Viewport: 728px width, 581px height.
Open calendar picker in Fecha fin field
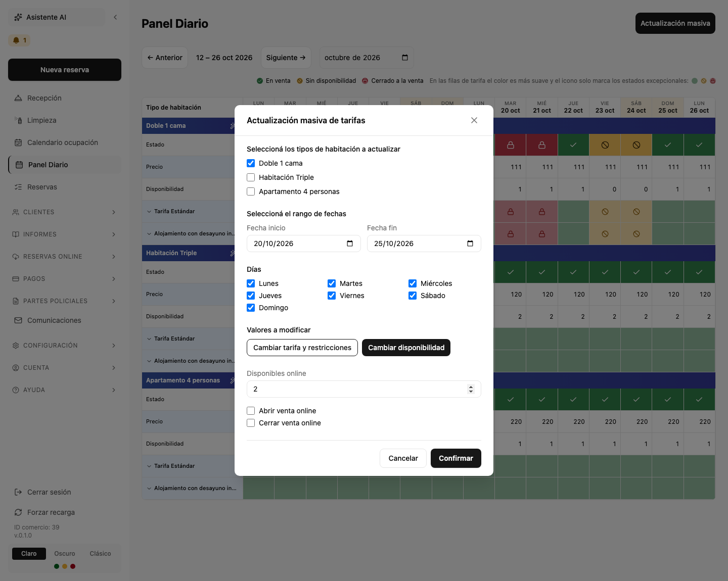point(470,244)
